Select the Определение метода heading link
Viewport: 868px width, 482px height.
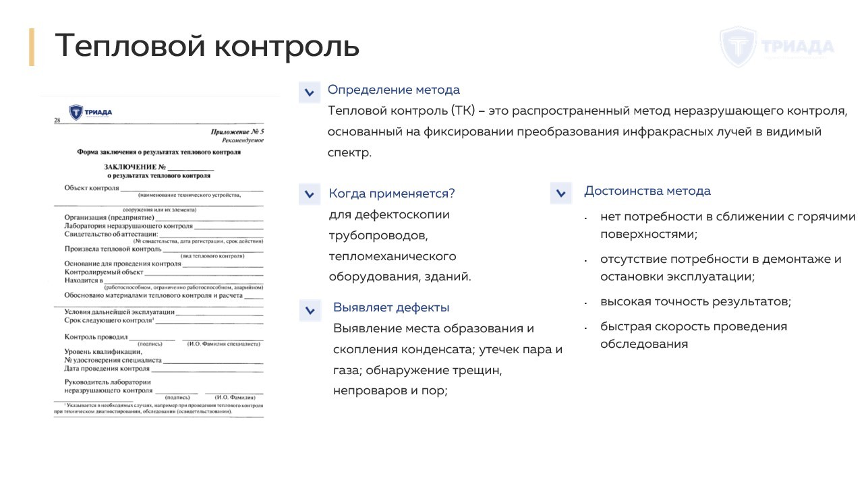394,89
